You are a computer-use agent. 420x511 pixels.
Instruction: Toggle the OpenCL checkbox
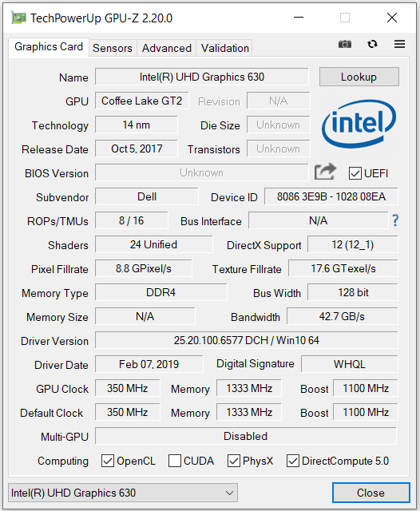pos(108,461)
